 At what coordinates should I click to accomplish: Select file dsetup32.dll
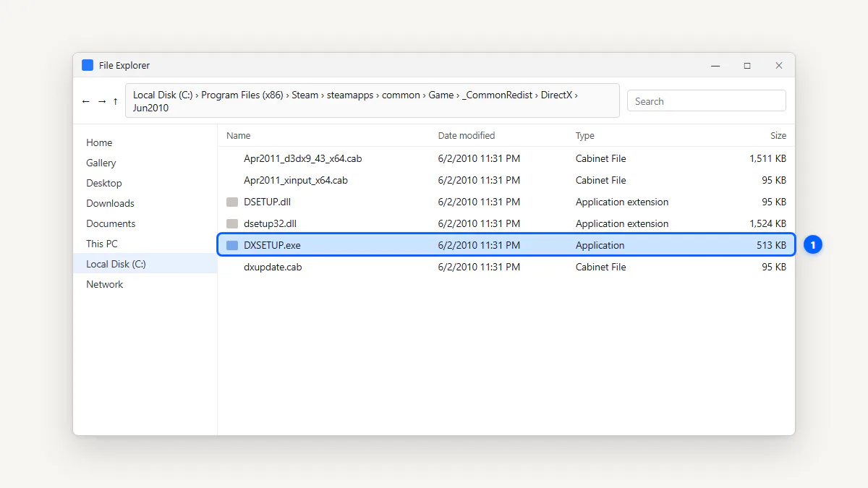click(506, 223)
